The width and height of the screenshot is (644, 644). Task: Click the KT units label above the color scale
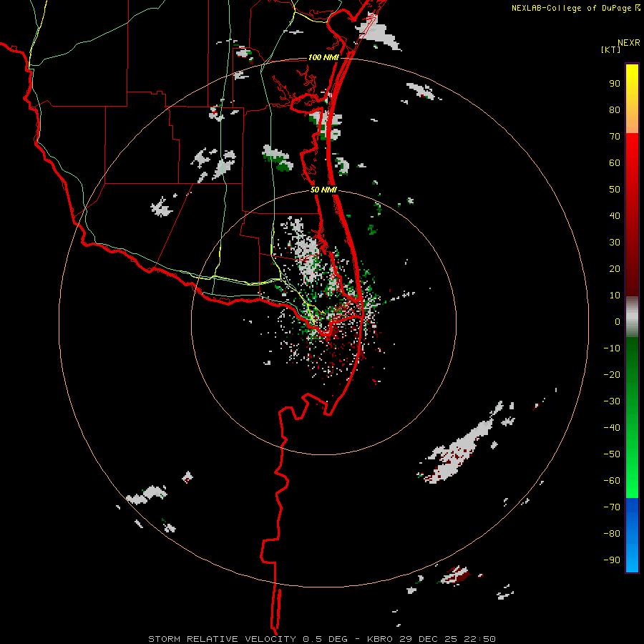tap(611, 49)
